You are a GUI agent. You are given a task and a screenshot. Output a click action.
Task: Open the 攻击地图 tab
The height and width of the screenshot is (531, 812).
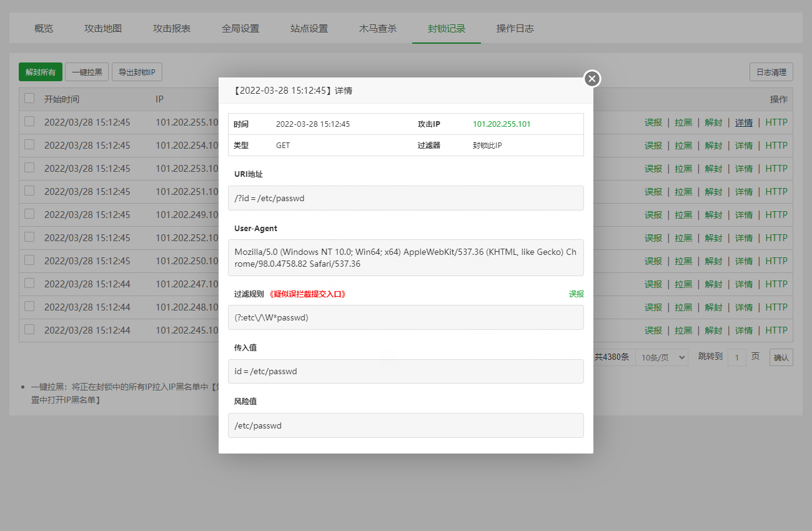point(103,28)
